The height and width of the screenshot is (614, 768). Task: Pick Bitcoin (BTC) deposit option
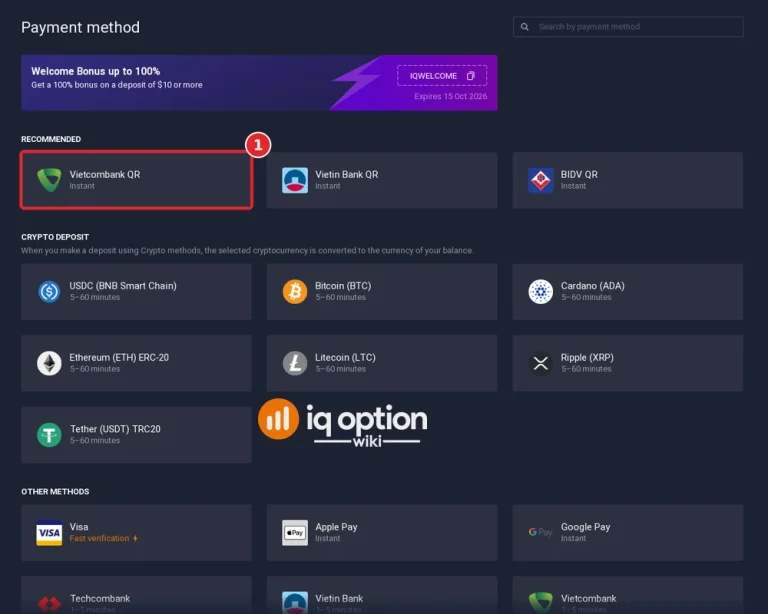click(382, 291)
